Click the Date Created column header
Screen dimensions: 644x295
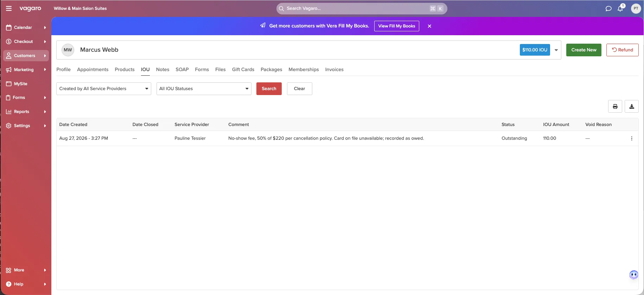(x=73, y=125)
